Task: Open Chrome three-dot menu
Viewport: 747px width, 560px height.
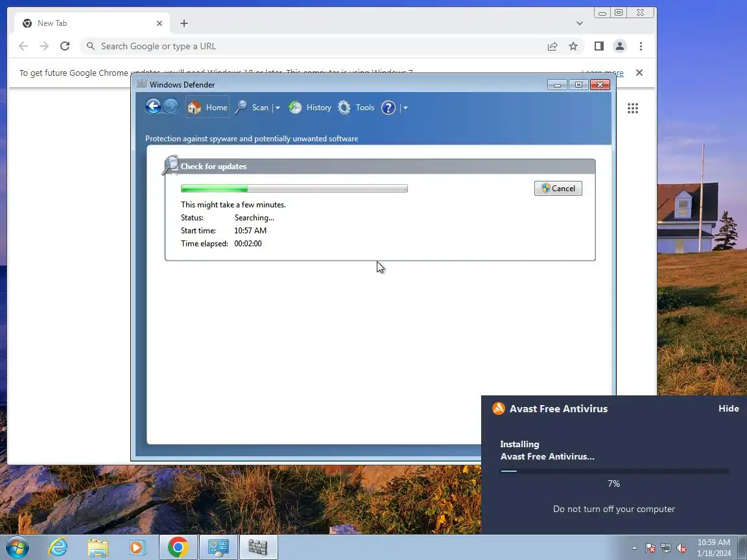Action: 641,46
